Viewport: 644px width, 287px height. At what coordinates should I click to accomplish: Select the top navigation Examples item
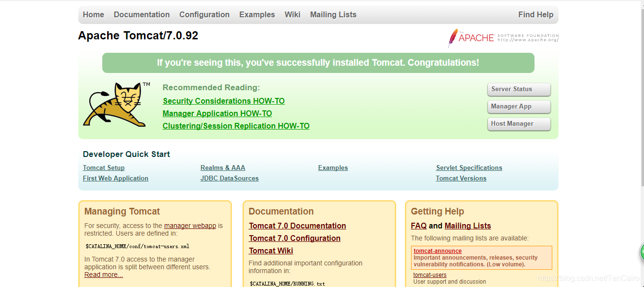coord(257,14)
